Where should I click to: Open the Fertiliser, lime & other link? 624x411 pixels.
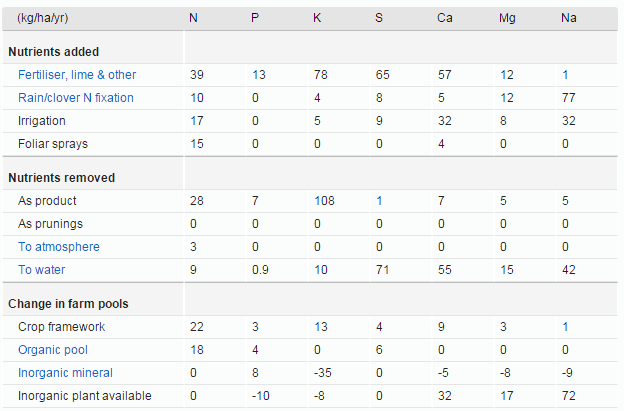[x=77, y=75]
